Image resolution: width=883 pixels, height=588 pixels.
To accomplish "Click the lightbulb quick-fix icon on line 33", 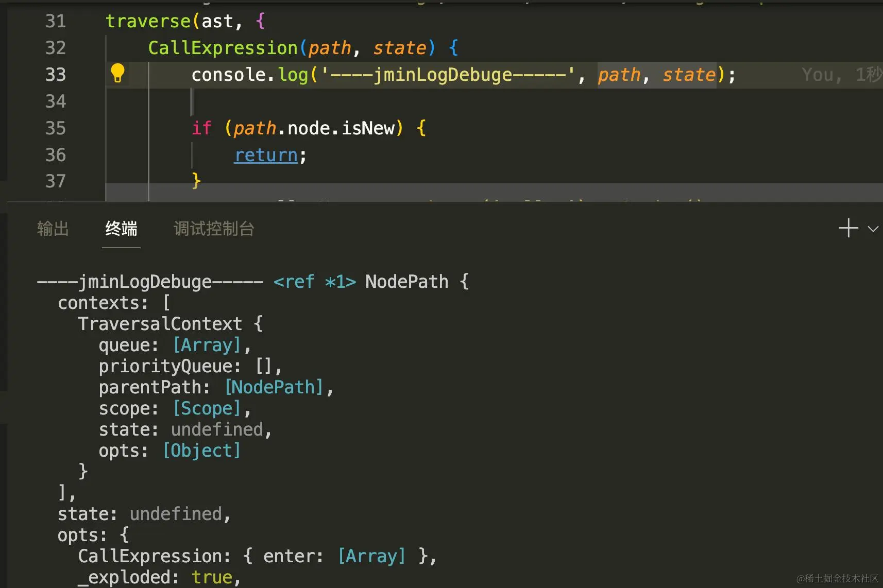I will (x=117, y=74).
